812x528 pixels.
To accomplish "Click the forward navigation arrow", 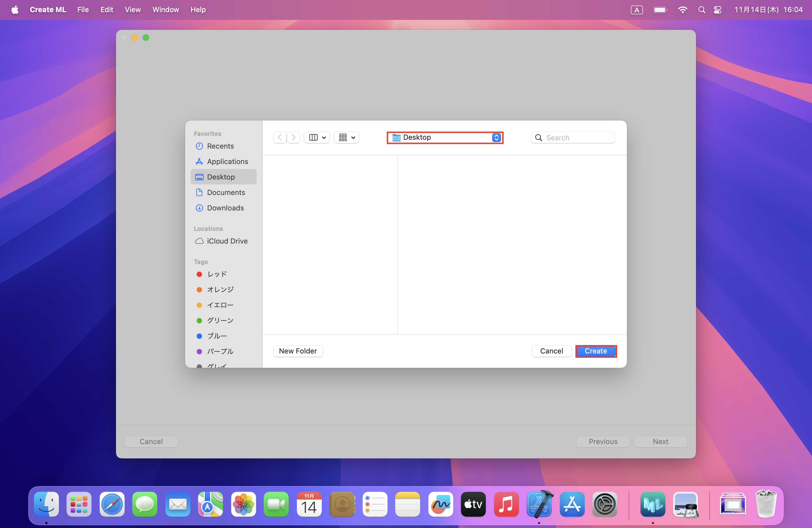I will pyautogui.click(x=293, y=138).
